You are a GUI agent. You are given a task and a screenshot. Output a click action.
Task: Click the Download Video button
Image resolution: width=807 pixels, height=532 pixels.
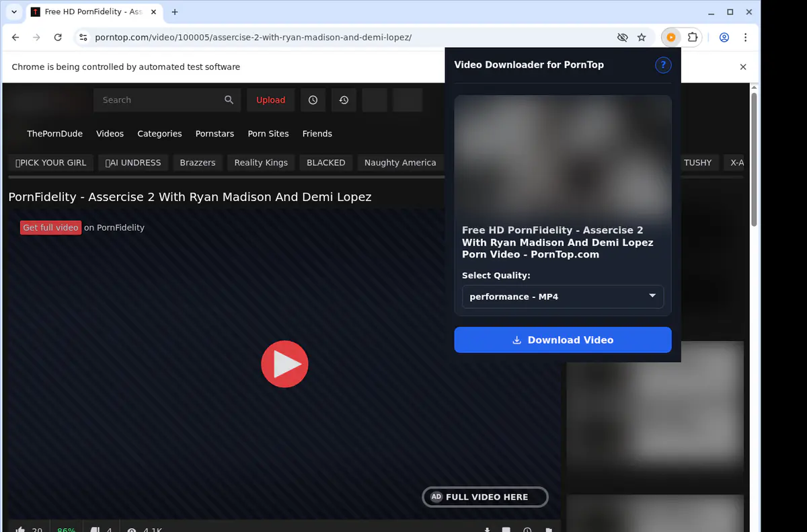coord(563,340)
